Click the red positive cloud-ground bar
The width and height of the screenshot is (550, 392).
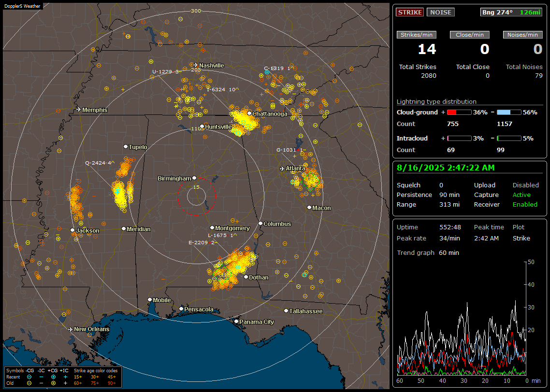click(459, 112)
